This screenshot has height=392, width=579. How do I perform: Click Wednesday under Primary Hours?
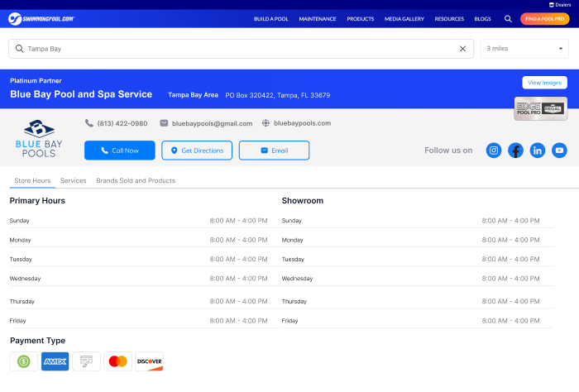point(25,279)
